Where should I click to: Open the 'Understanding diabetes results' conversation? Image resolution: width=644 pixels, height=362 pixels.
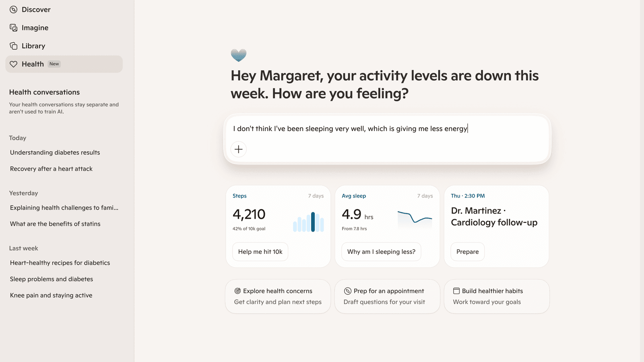(x=55, y=152)
